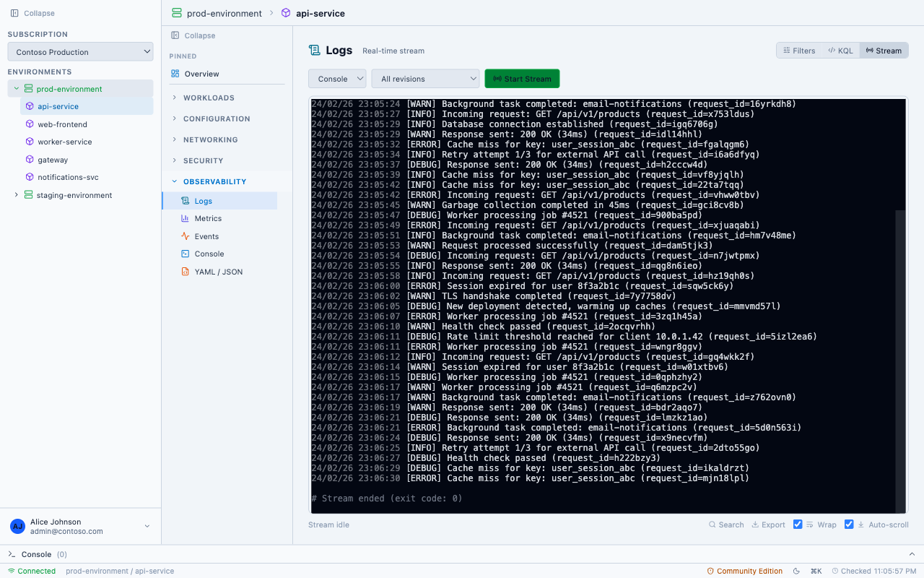This screenshot has height=578, width=924.
Task: Toggle the Stream mode button
Action: click(884, 50)
